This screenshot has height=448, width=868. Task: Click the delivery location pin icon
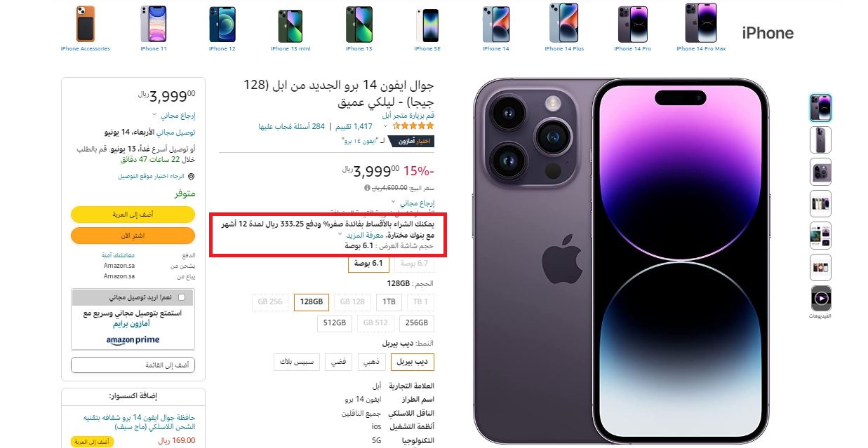pyautogui.click(x=191, y=177)
